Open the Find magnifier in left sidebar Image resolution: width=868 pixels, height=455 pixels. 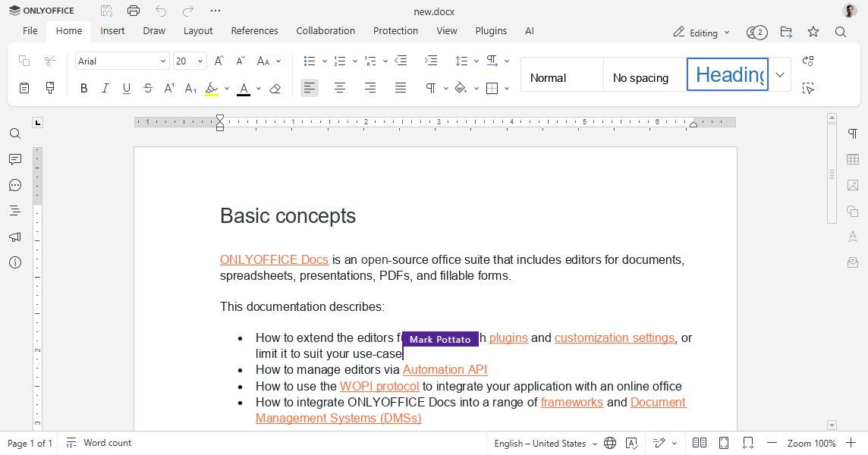tap(15, 133)
